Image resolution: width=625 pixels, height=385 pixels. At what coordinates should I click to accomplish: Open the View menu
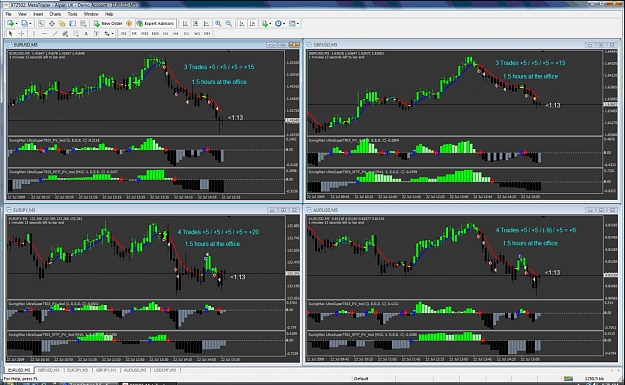[x=22, y=14]
